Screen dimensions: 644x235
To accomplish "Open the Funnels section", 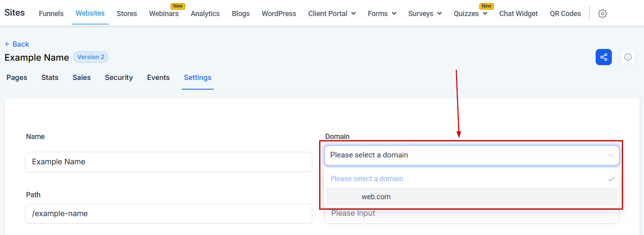I will [51, 14].
